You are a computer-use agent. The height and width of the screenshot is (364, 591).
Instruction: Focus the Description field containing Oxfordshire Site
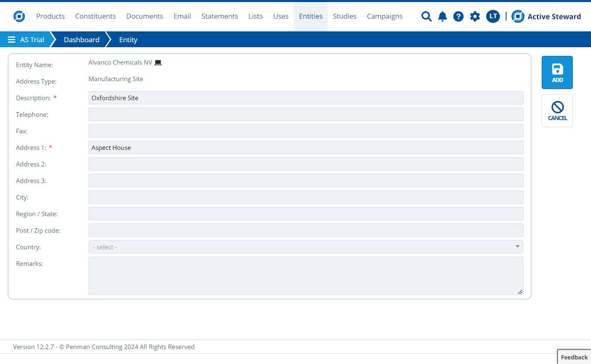point(306,98)
